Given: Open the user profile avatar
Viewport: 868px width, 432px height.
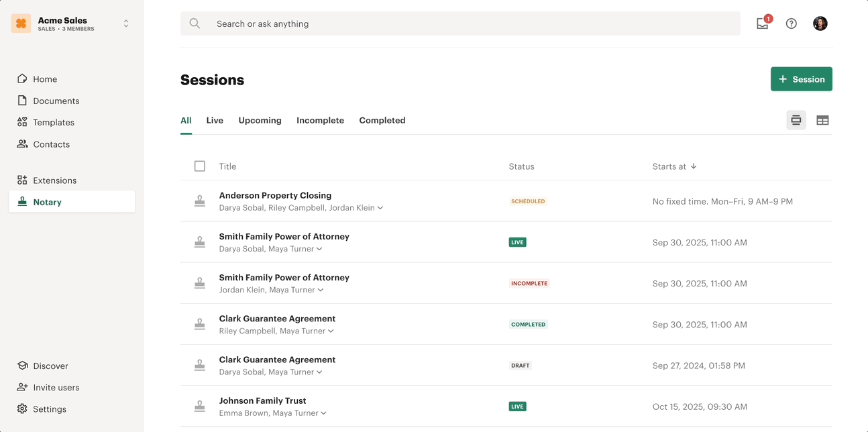Looking at the screenshot, I should point(820,23).
